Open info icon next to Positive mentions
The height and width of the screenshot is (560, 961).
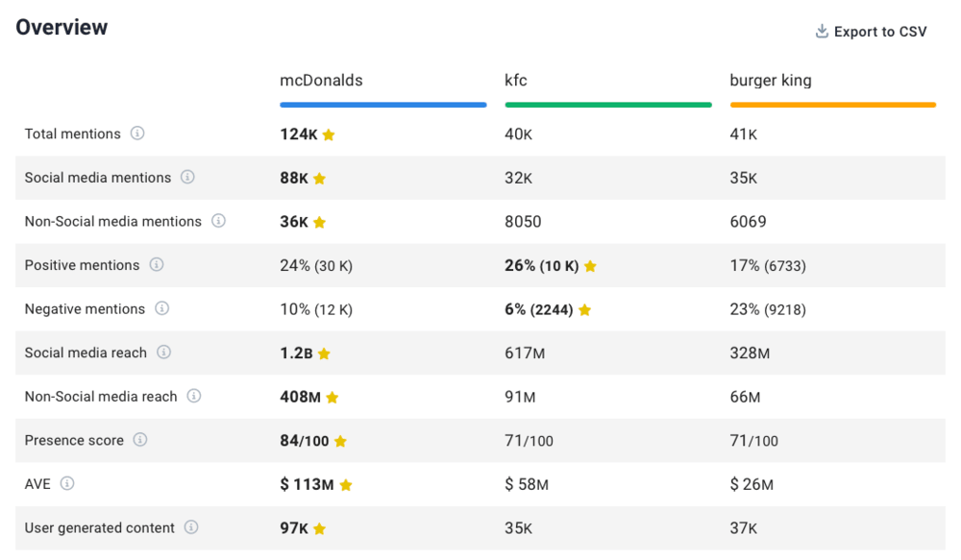point(157,265)
